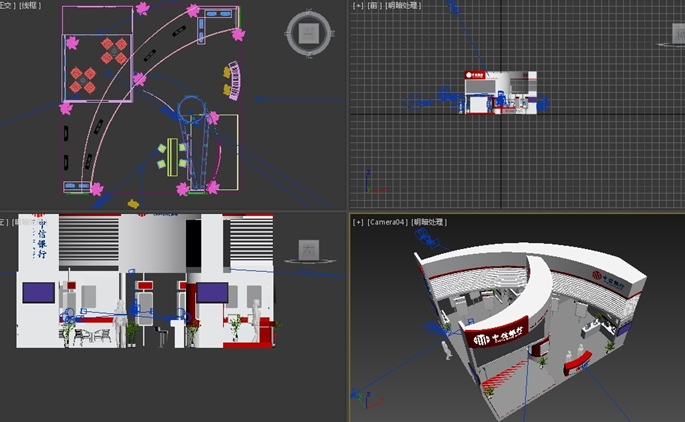Select the blue circle object in the top view
Viewport: 685px width, 422px height.
pyautogui.click(x=190, y=109)
